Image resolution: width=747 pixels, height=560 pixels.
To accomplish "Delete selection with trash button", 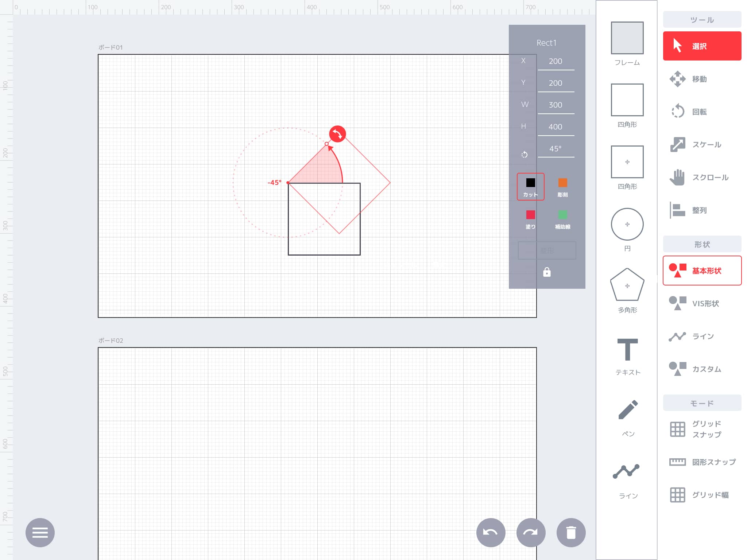I will click(571, 532).
